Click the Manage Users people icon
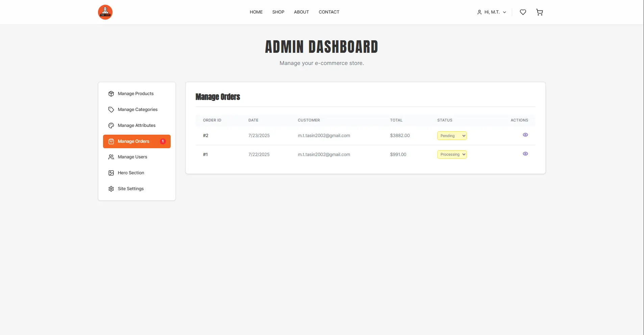The image size is (644, 335). click(111, 157)
